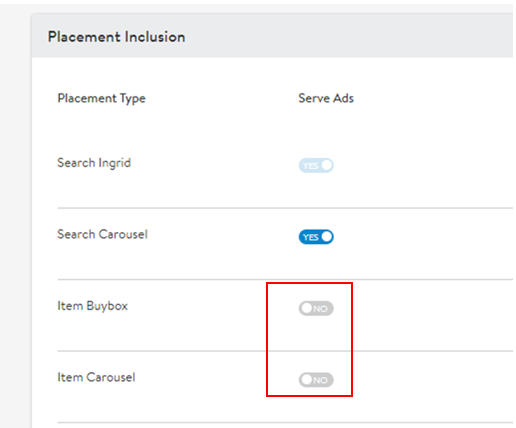516x428 pixels.
Task: Click the Item Carousel placement label
Action: click(x=96, y=377)
